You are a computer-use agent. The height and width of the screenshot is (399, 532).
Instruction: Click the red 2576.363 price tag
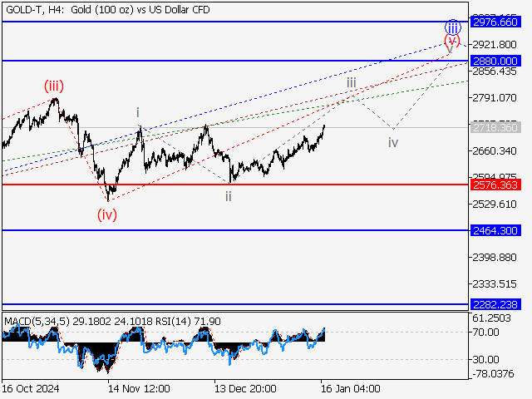(495, 185)
